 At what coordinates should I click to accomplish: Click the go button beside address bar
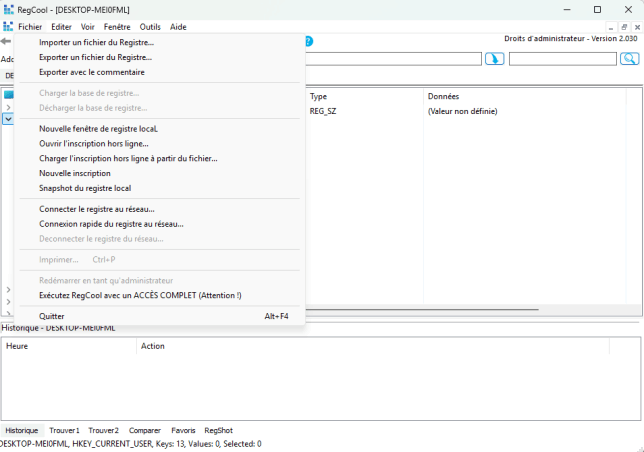(494, 59)
